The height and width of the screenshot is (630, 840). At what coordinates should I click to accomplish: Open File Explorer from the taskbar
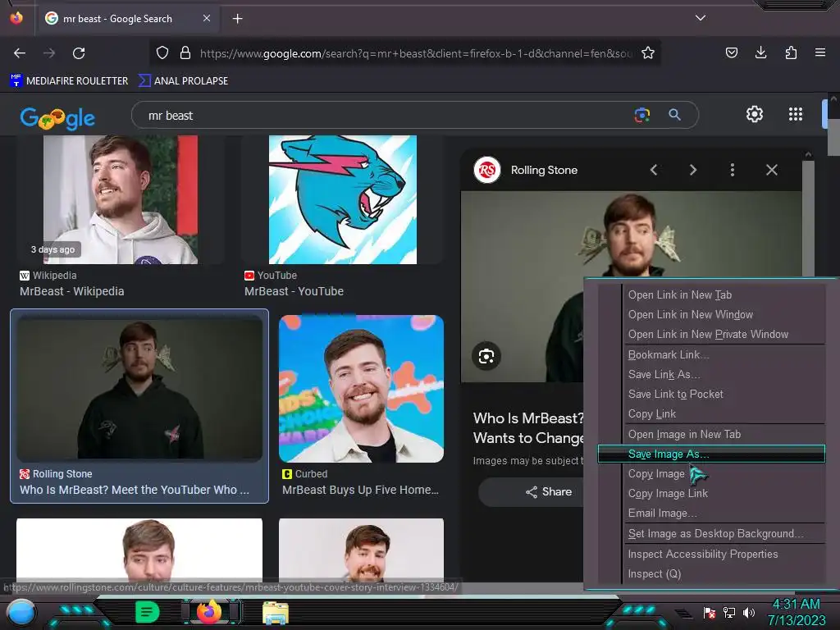(276, 613)
